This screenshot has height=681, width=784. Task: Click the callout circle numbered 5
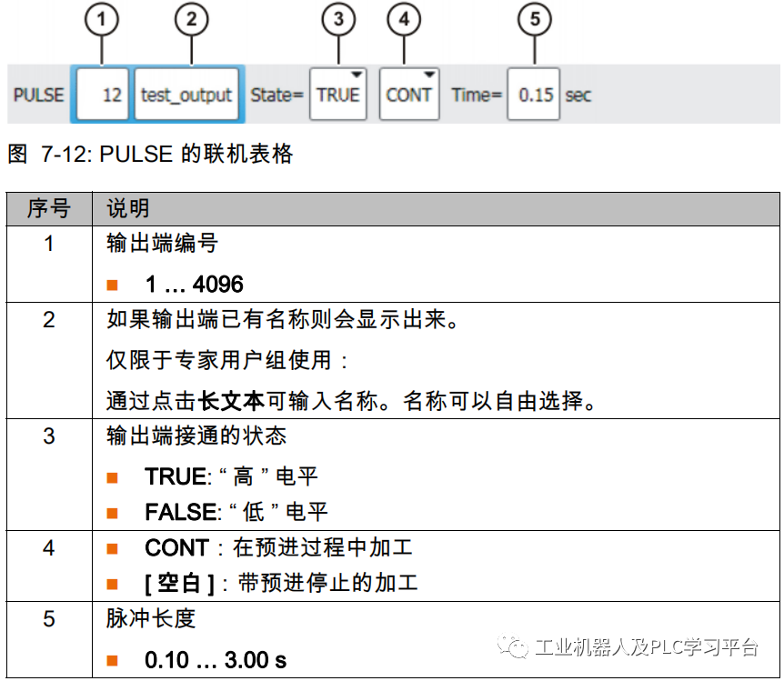pyautogui.click(x=537, y=17)
